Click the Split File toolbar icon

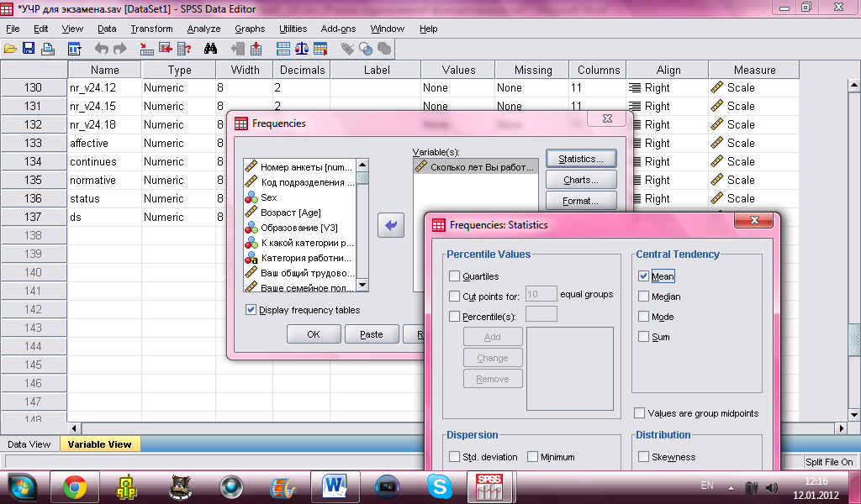(x=283, y=49)
